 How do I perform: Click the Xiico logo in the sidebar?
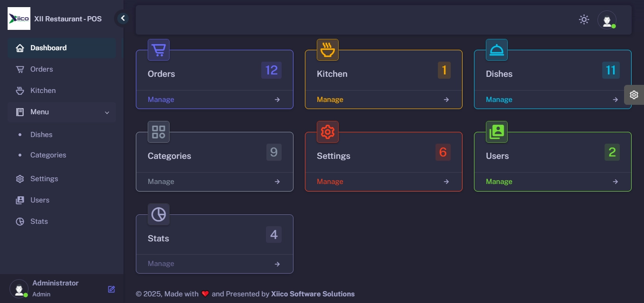(x=19, y=18)
